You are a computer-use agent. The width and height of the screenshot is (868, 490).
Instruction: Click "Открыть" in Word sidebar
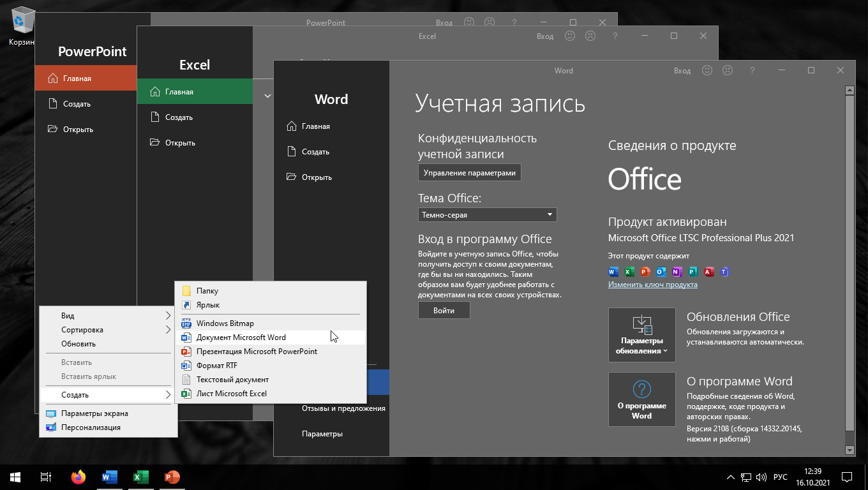(x=331, y=177)
